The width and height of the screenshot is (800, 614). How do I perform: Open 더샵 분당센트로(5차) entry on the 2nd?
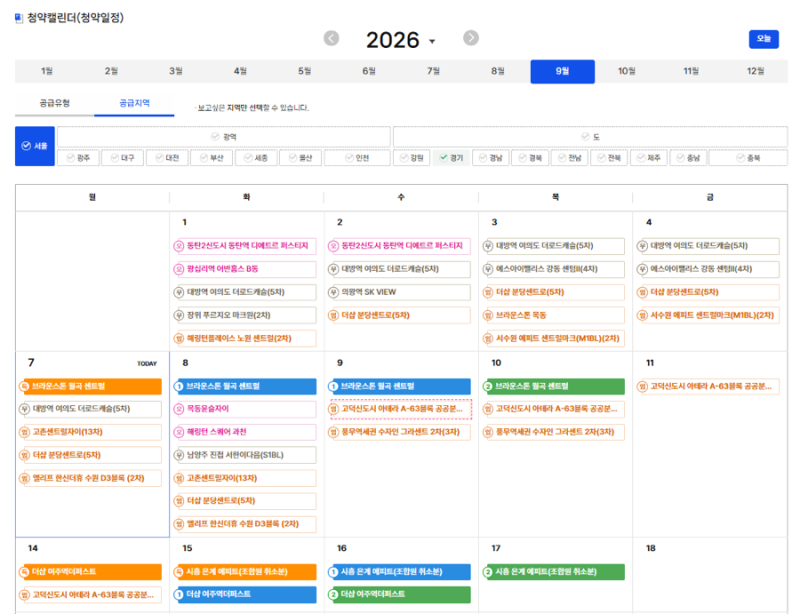[x=399, y=315]
